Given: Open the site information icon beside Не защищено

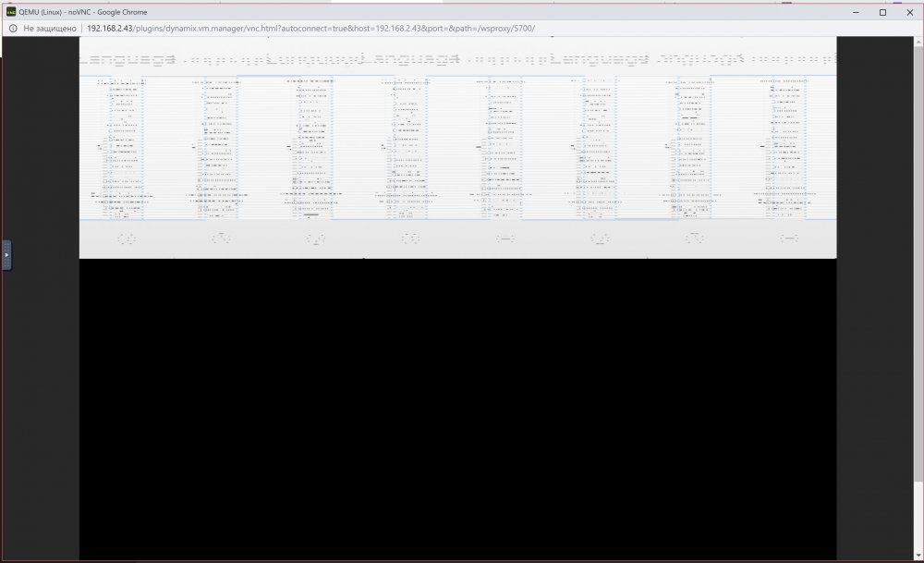Looking at the screenshot, I should point(13,29).
